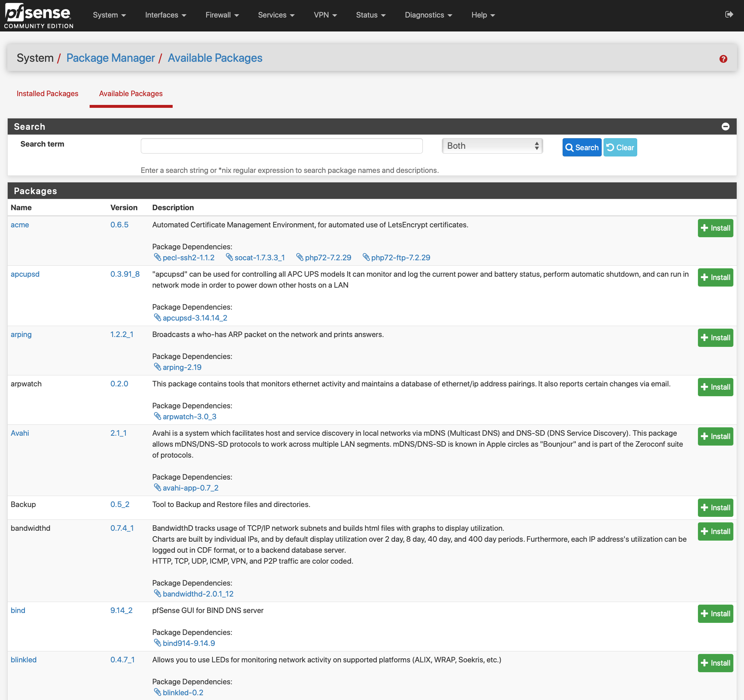744x700 pixels.
Task: Install the blinkled package
Action: click(715, 663)
